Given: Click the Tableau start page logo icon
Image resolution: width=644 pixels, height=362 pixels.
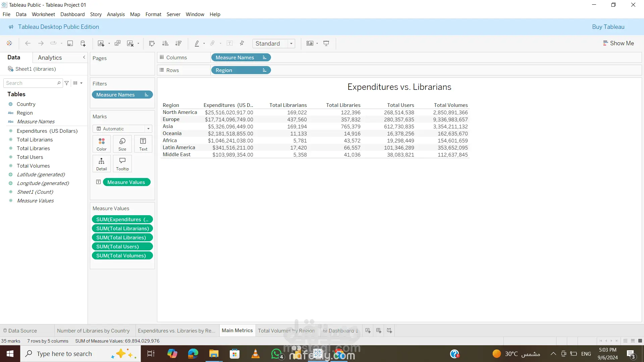Looking at the screenshot, I should (9, 43).
